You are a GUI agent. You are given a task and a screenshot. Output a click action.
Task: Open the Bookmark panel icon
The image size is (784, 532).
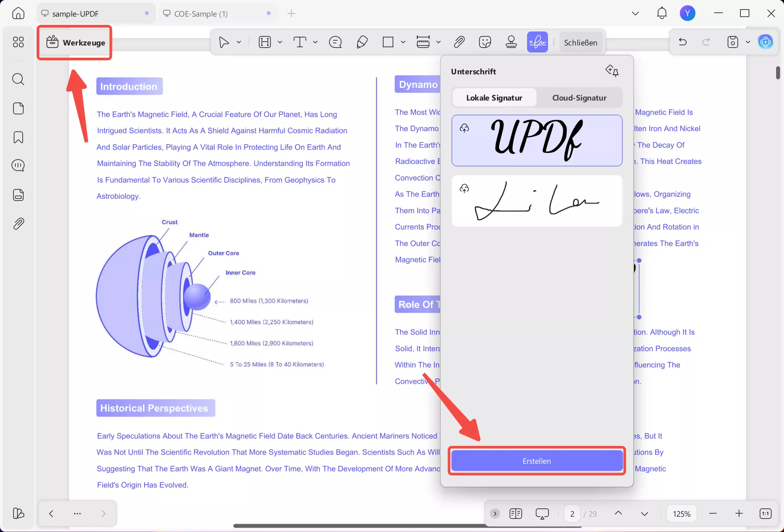pos(18,137)
